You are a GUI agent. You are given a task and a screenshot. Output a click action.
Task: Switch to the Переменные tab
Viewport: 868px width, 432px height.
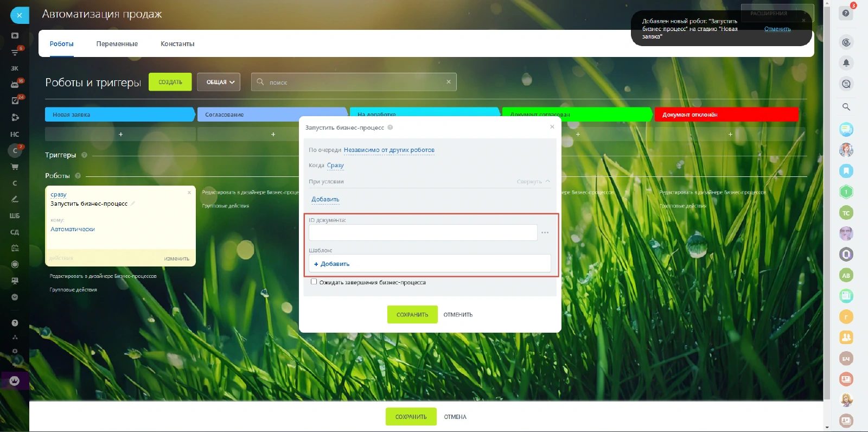[x=117, y=44]
